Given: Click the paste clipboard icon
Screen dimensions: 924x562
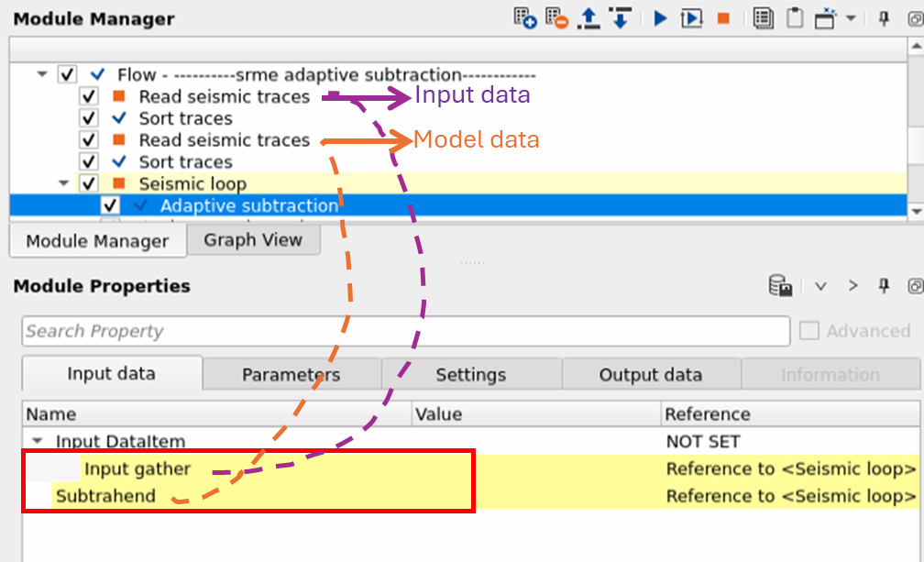Looking at the screenshot, I should 795,17.
